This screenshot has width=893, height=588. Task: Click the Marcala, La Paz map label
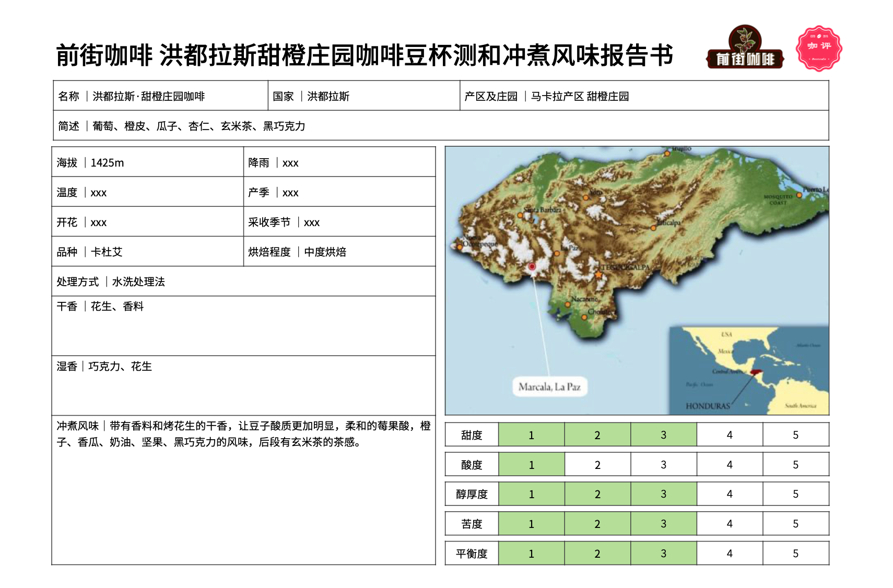(549, 387)
